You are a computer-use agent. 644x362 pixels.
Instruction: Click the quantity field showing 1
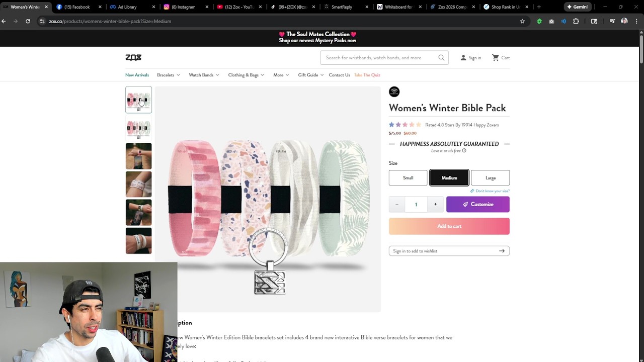(416, 204)
